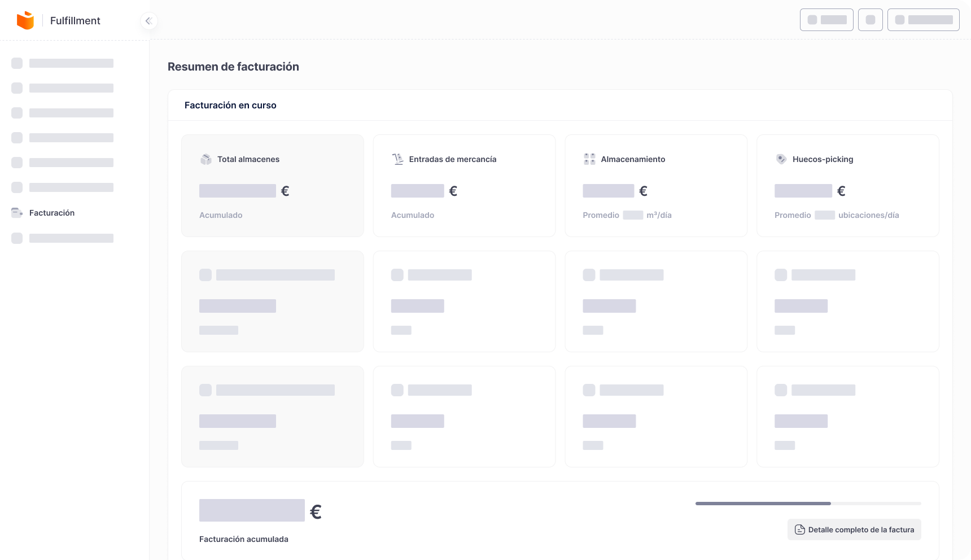The width and height of the screenshot is (971, 560).
Task: Open the Facturación sidebar menu item
Action: point(52,213)
